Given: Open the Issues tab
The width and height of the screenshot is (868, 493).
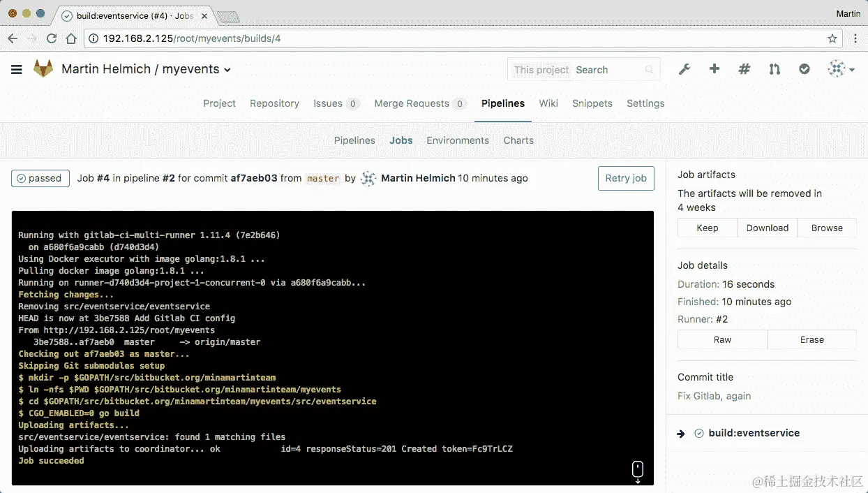Looking at the screenshot, I should 336,103.
